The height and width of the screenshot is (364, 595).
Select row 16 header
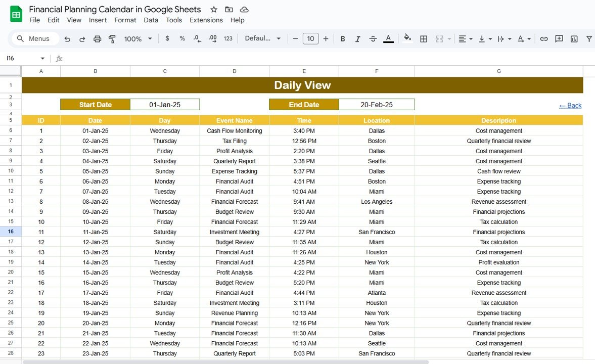(x=11, y=232)
